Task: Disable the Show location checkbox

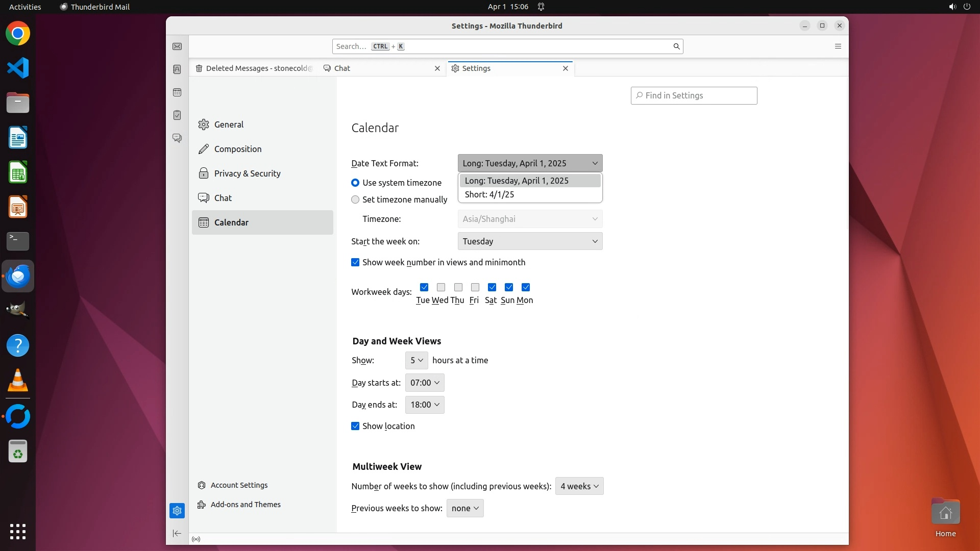Action: 355,426
